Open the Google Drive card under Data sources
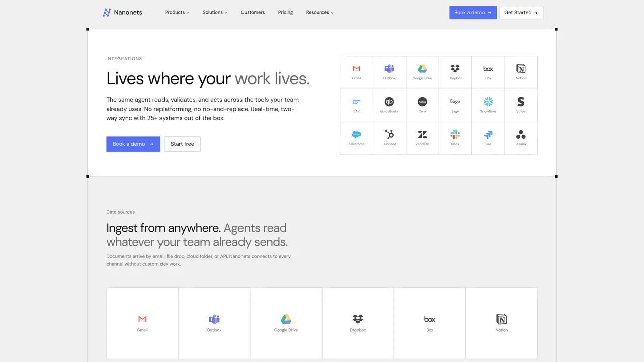Viewport: 644px width, 362px height. (286, 323)
